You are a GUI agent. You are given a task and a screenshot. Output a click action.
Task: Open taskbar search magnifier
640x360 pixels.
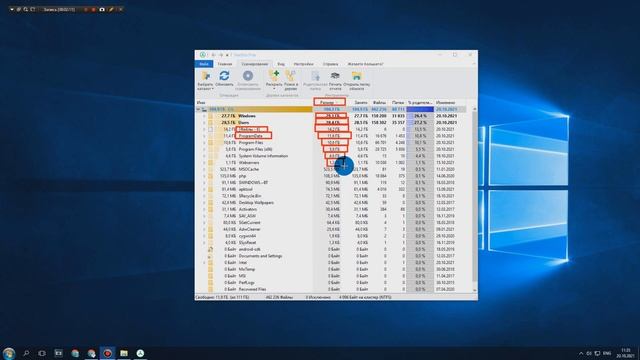[26, 353]
